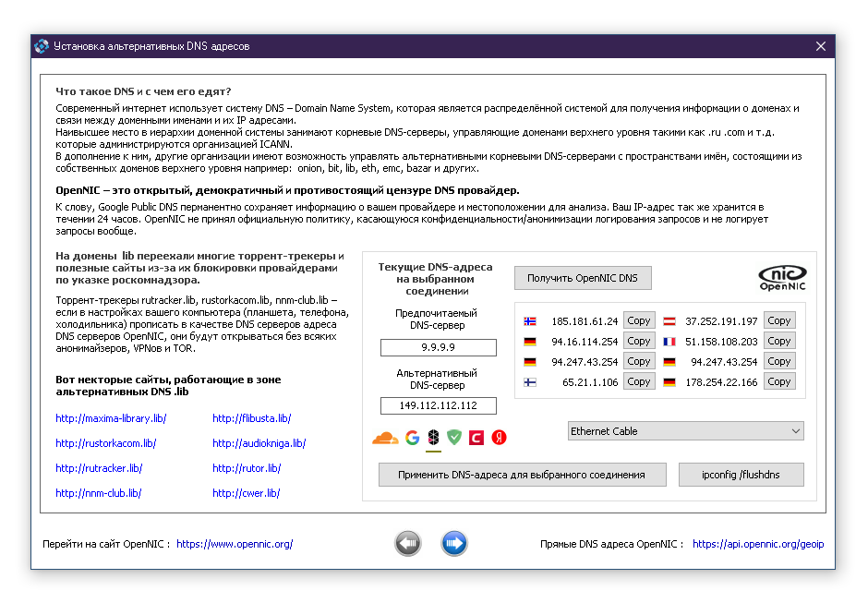
Task: Copy the 185.181.61.24 DNS address
Action: click(x=638, y=321)
